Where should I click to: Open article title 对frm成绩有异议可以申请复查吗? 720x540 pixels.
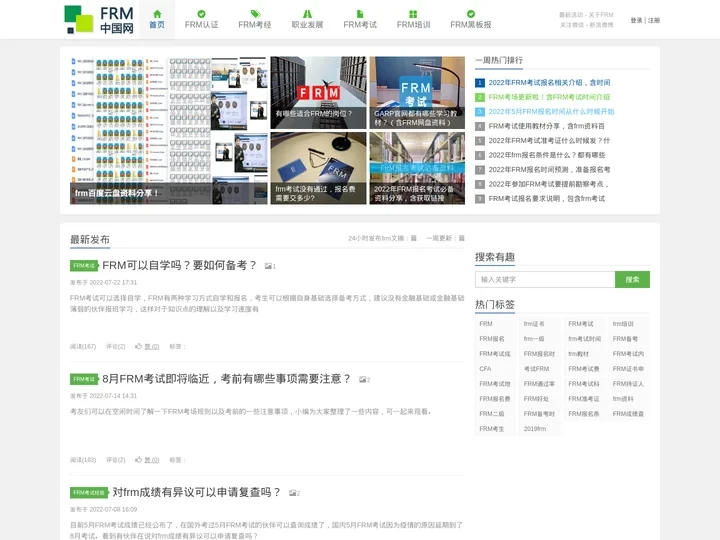197,492
